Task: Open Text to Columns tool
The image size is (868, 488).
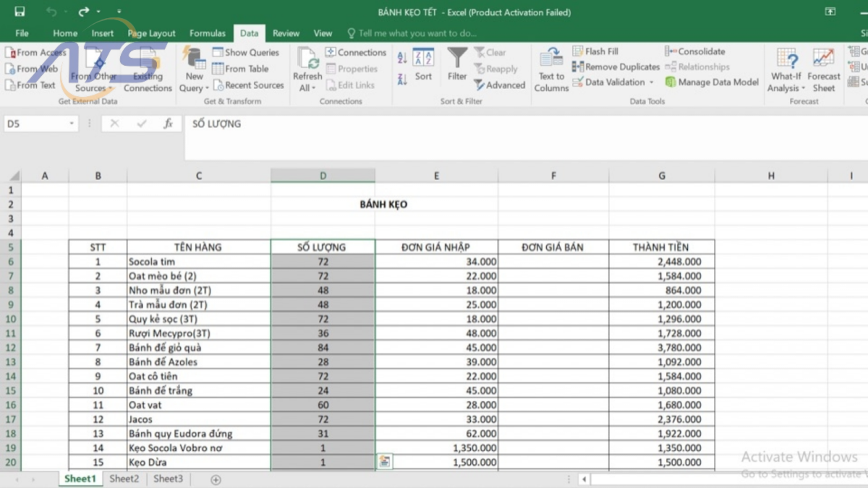Action: 550,69
